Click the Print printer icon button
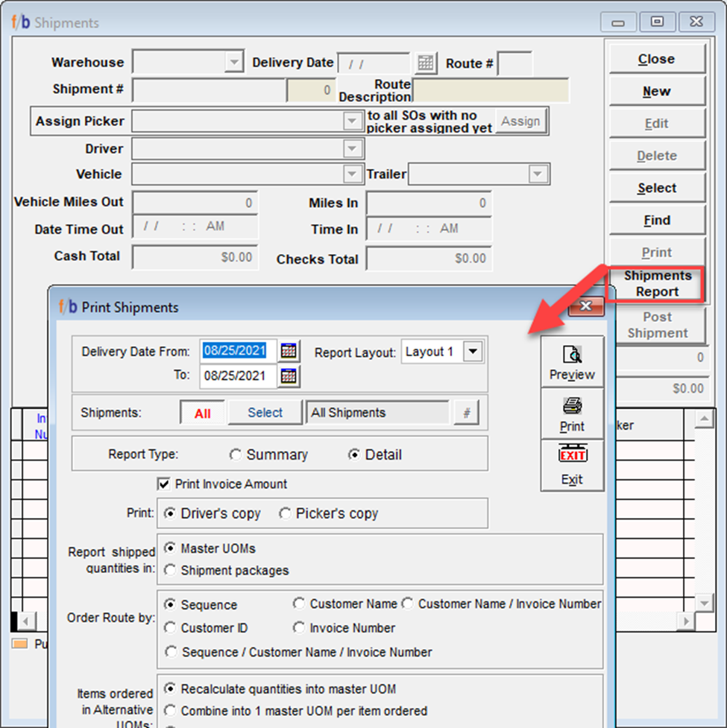This screenshot has height=728, width=727. tap(572, 414)
